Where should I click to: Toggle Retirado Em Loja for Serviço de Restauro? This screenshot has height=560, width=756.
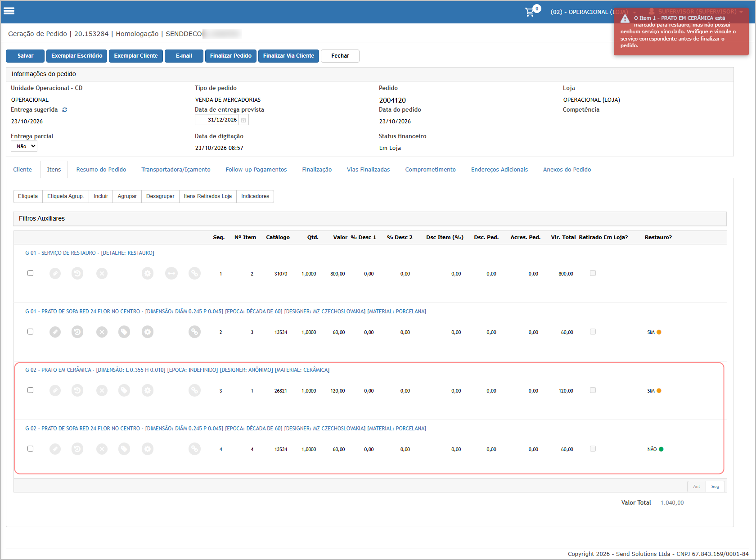(x=593, y=273)
